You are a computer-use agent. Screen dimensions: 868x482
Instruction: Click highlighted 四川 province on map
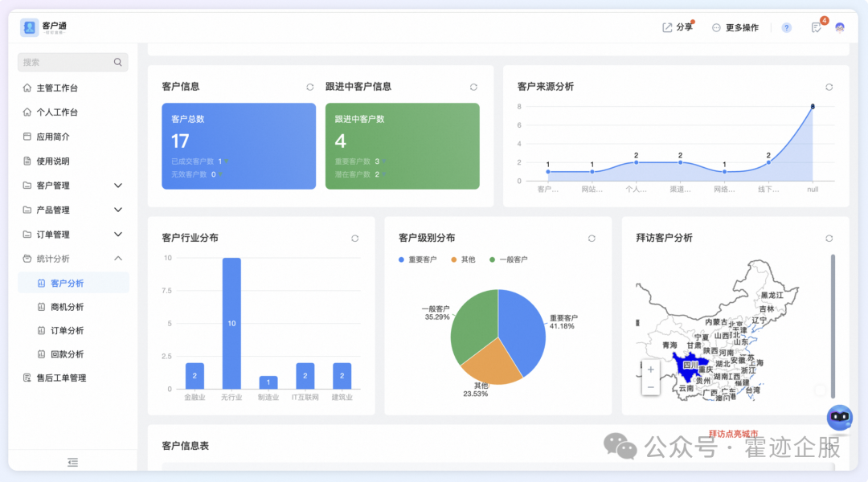pyautogui.click(x=689, y=366)
